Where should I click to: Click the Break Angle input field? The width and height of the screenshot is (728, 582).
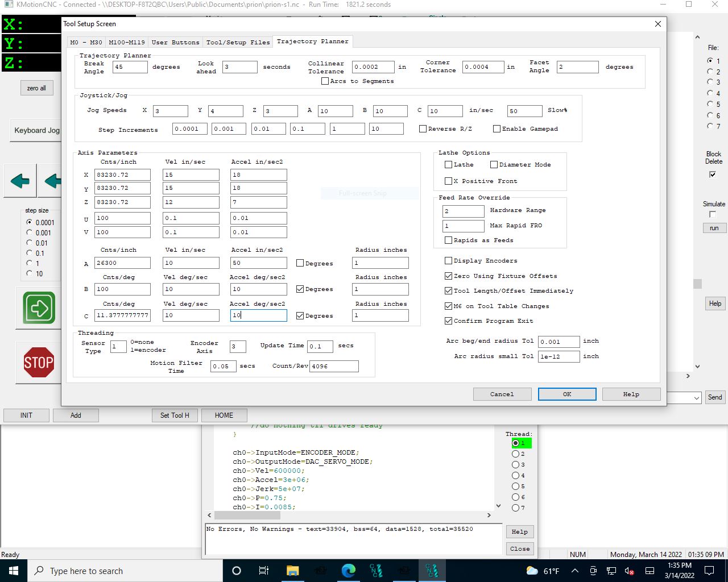[x=130, y=67]
